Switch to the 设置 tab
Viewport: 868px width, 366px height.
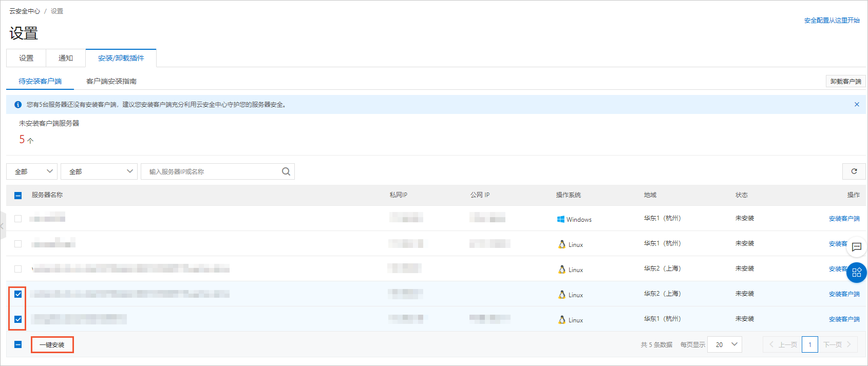26,58
